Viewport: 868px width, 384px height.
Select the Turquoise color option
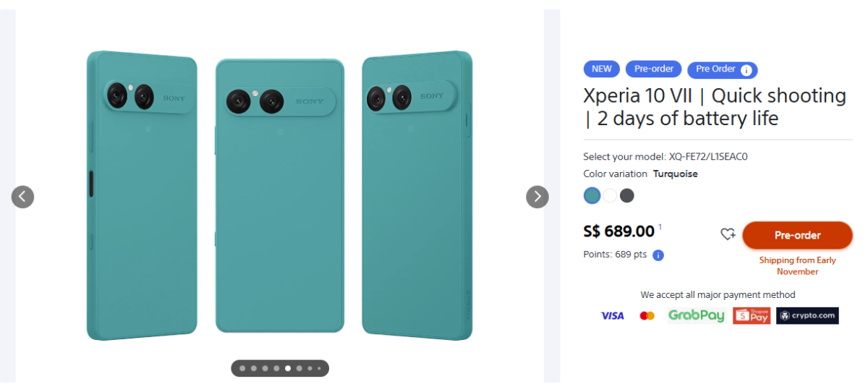tap(592, 195)
